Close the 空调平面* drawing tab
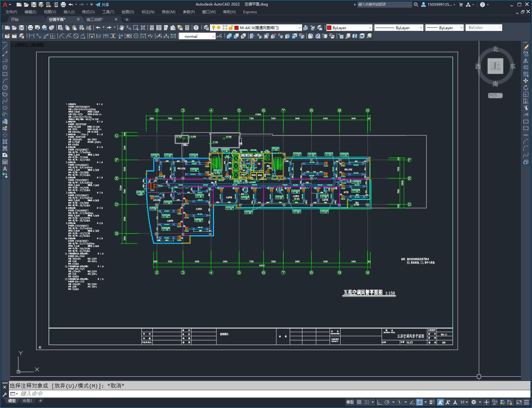 click(78, 19)
